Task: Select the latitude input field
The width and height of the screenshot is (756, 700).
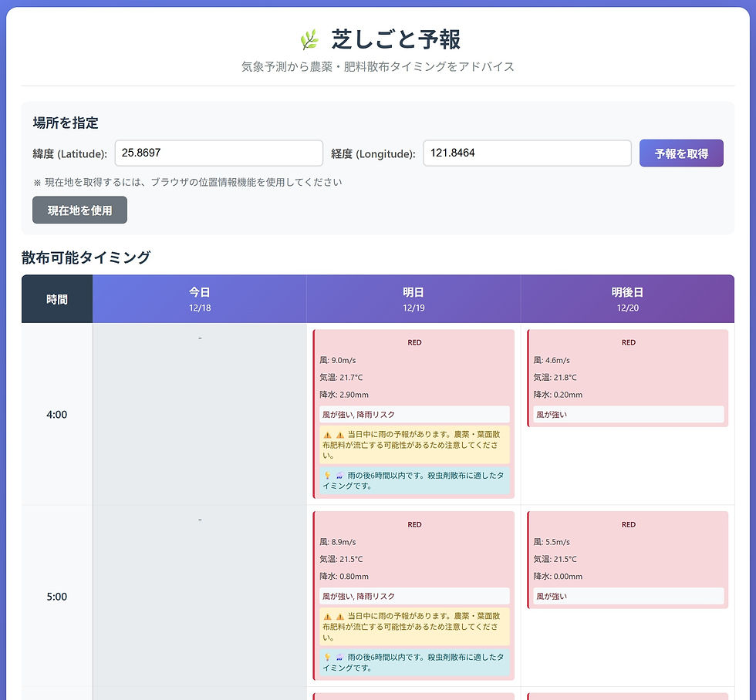Action: tap(218, 153)
